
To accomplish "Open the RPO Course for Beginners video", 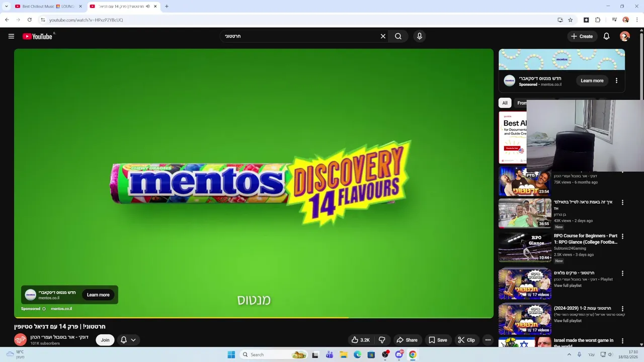I will point(586,239).
